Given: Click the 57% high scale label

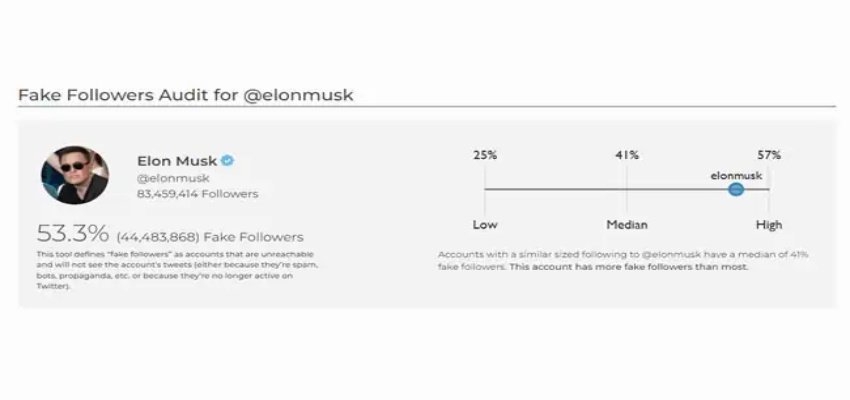Looking at the screenshot, I should coord(769,155).
